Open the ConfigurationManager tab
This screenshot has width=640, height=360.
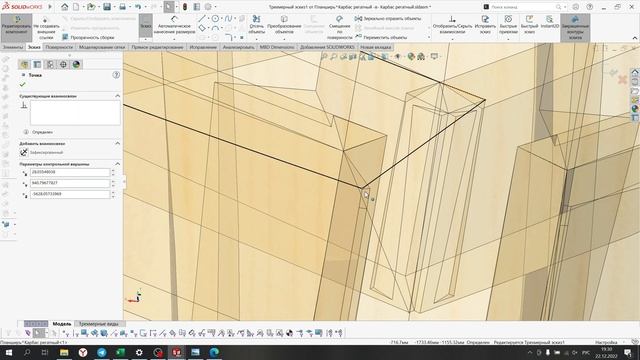pos(50,64)
